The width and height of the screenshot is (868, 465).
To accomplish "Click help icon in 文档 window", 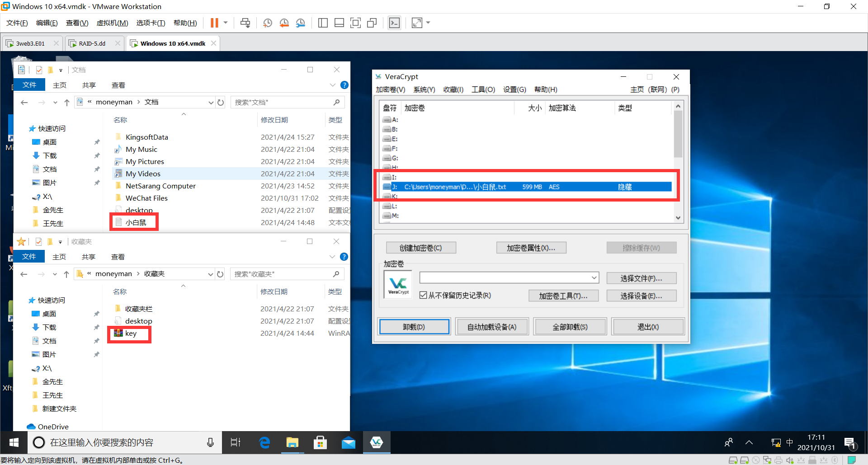I will [x=344, y=85].
